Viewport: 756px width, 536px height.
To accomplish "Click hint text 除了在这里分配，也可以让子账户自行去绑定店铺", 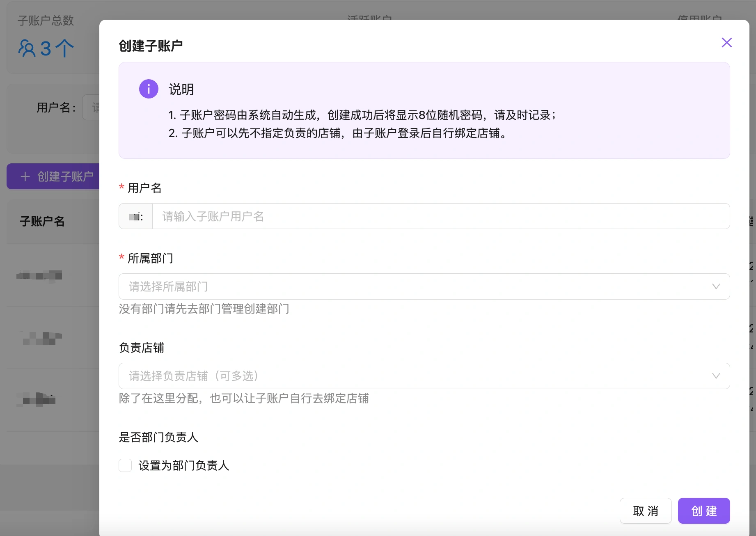I will click(244, 398).
